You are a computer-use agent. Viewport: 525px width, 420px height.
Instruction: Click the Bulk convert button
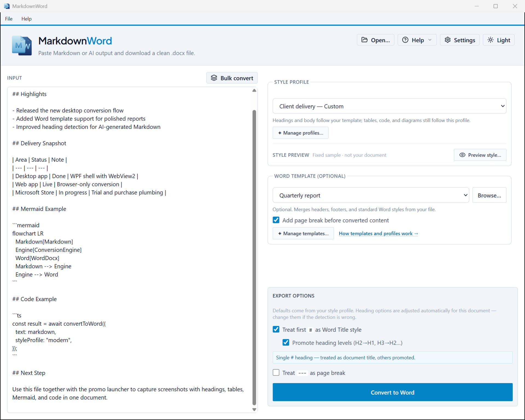click(x=232, y=78)
